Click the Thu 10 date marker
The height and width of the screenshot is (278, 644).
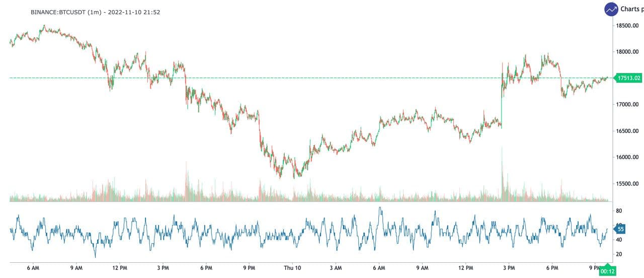pos(292,268)
